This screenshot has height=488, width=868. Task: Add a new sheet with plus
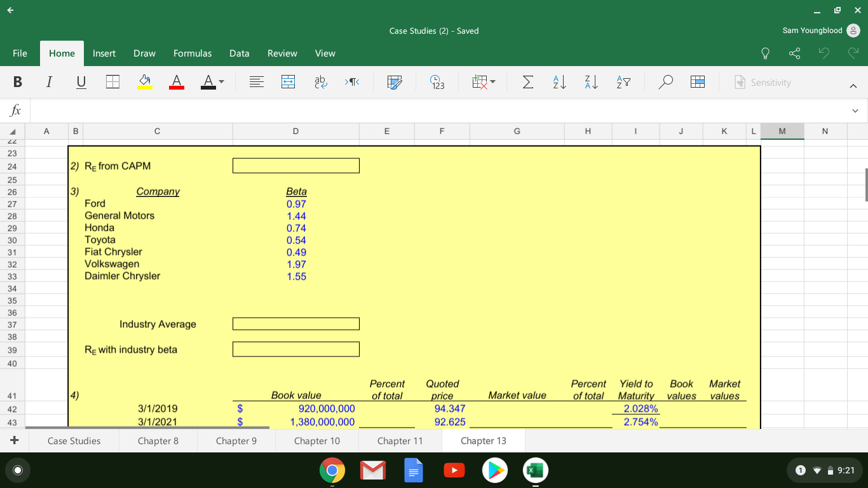pos(14,440)
